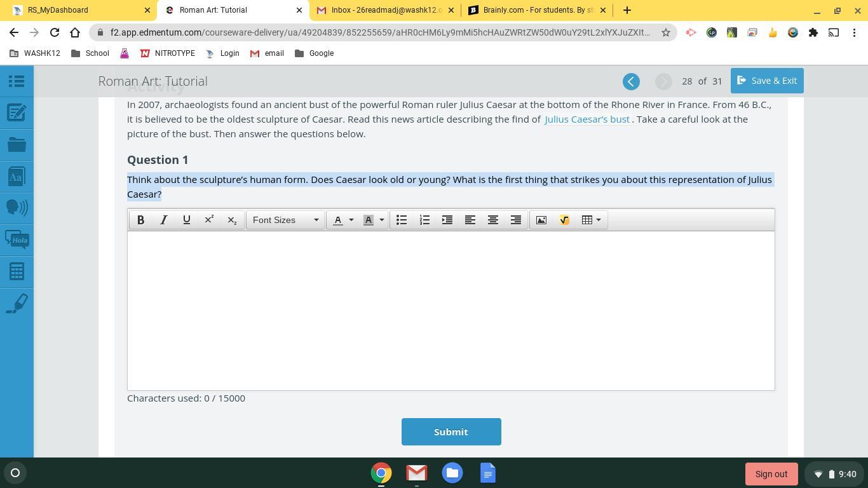Viewport: 868px width, 488px height.
Task: Open the Chrome extensions puzzle menu
Action: (813, 32)
